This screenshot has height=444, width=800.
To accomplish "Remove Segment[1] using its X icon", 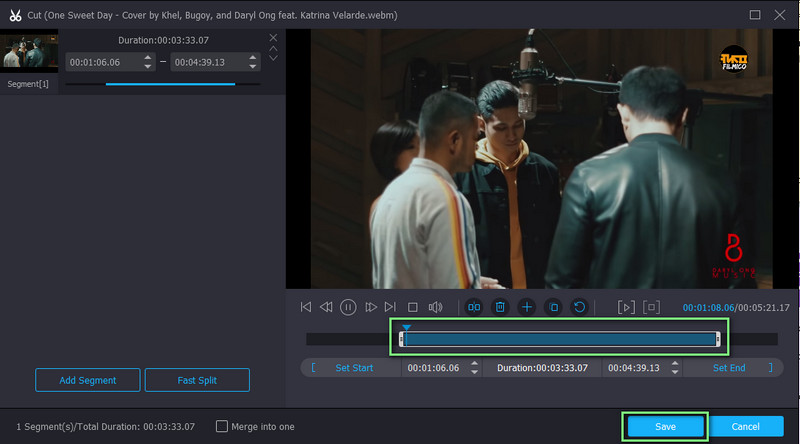I will (x=273, y=38).
